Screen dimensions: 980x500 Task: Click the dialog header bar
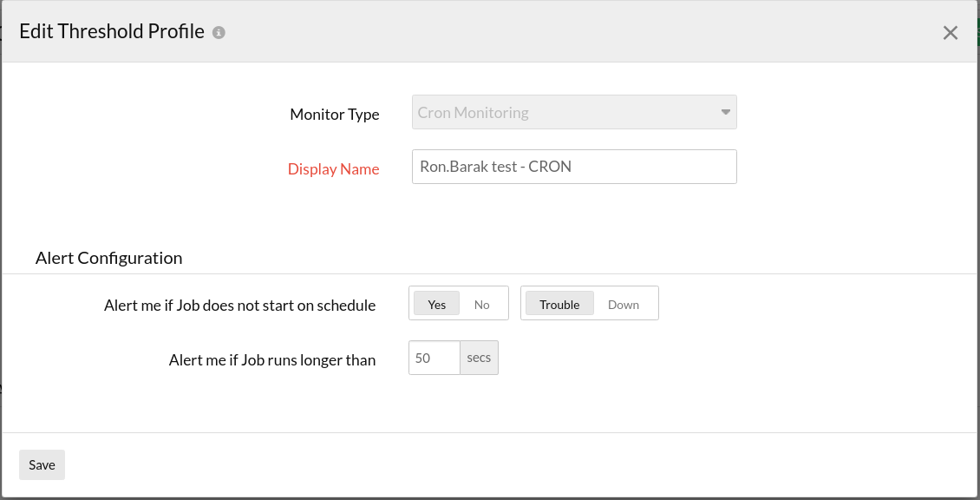point(564,32)
